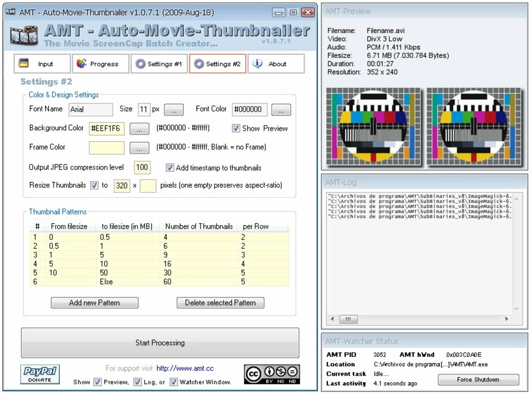This screenshot has height=395, width=532.
Task: Click the second preview thumbnail in AMT-Preview
Action: (x=474, y=126)
